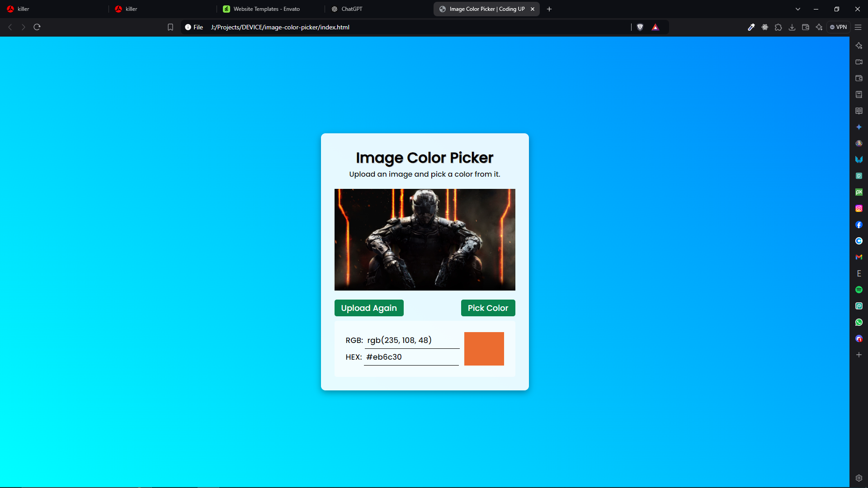Add a new sidebar shortcut
The height and width of the screenshot is (488, 868).
(x=859, y=355)
